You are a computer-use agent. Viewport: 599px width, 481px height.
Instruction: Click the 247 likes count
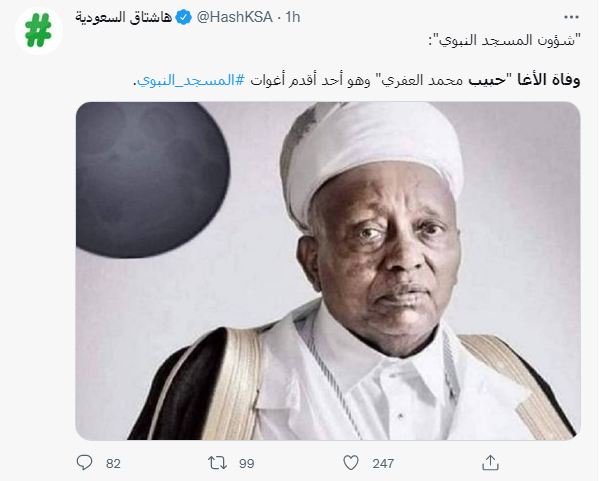click(383, 463)
